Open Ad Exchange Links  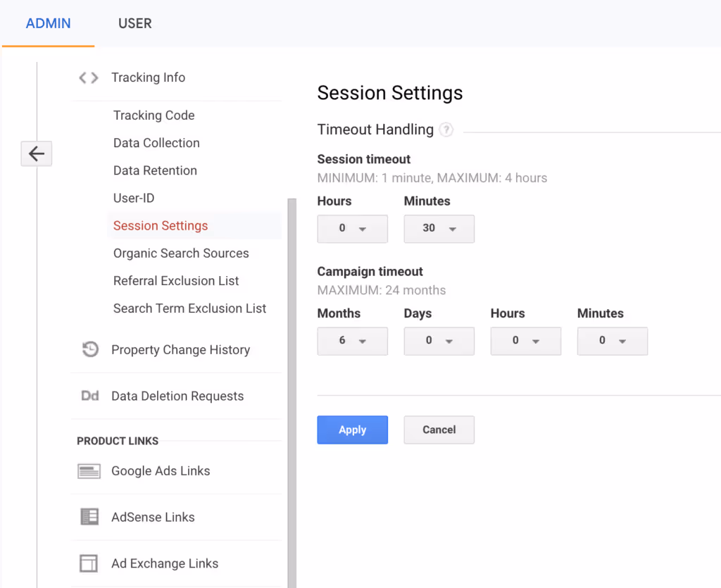tap(165, 563)
